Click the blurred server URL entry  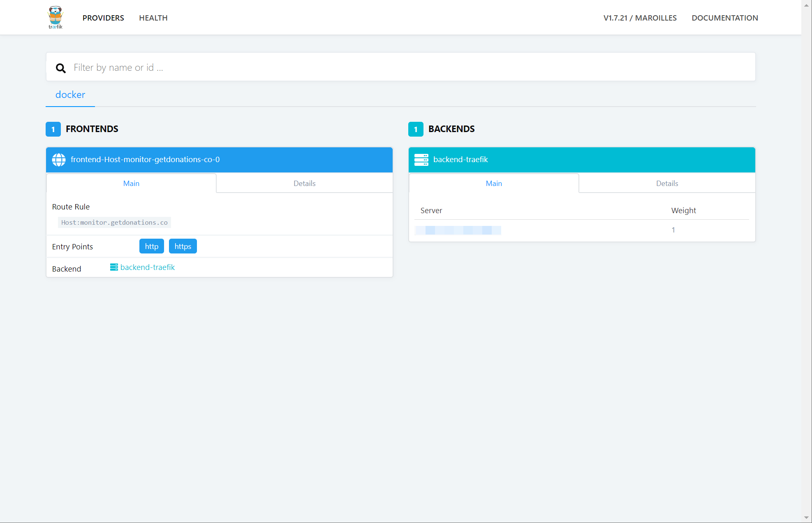(x=458, y=230)
